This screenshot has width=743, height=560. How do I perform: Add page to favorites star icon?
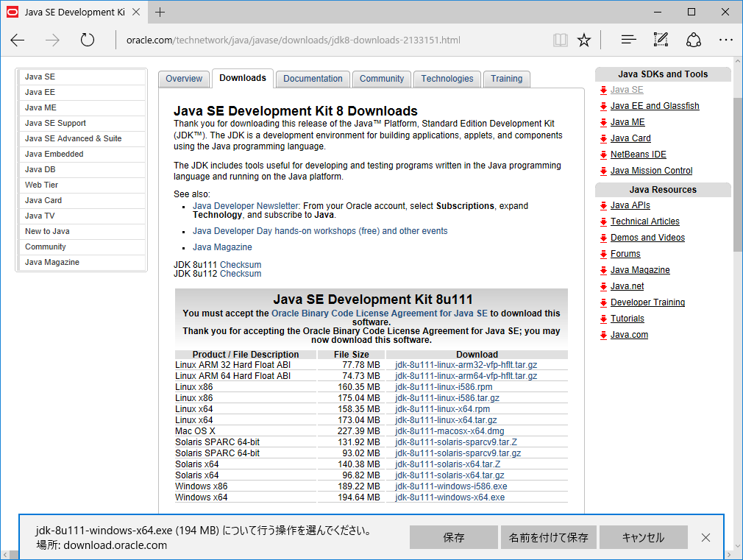[584, 40]
